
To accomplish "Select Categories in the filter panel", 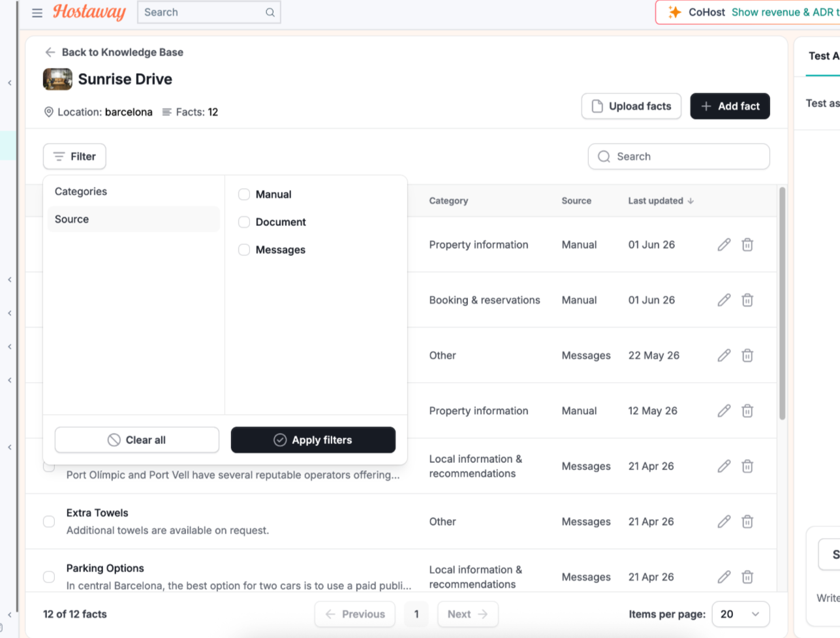I will [x=133, y=191].
